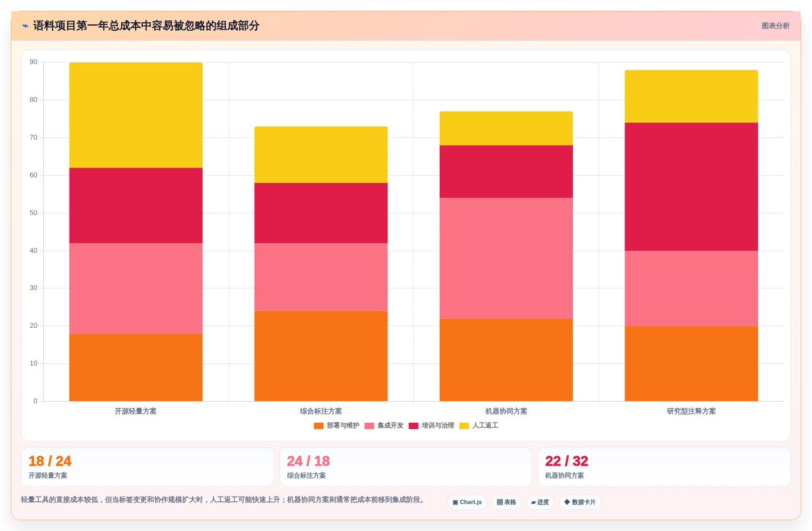Click the pink 集成开发 segment of 开源轻量方案 bar

point(136,288)
